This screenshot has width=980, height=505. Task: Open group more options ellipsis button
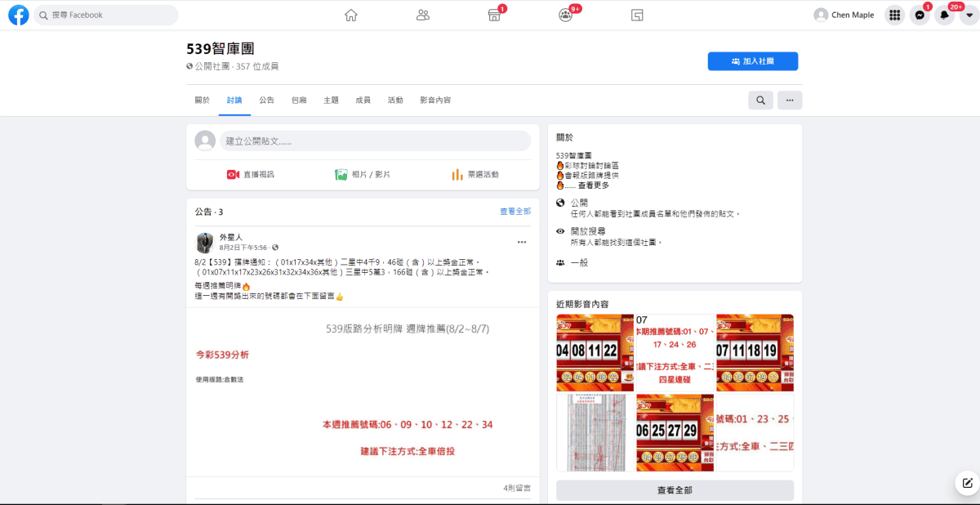790,100
